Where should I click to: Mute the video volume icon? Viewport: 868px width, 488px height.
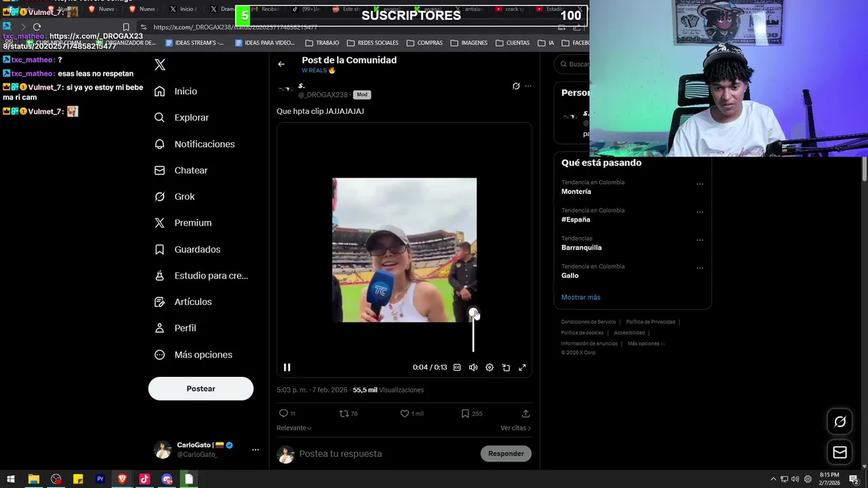(473, 367)
